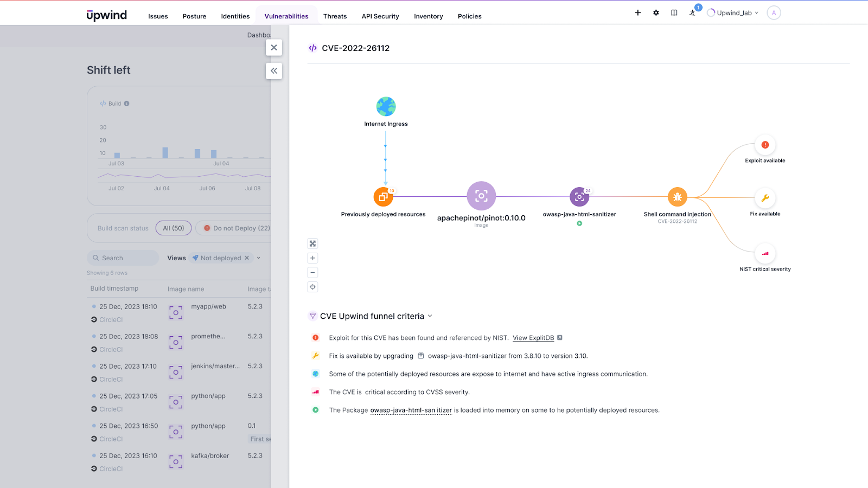The width and height of the screenshot is (868, 488).
Task: Open API Security tab
Action: pyautogui.click(x=380, y=16)
